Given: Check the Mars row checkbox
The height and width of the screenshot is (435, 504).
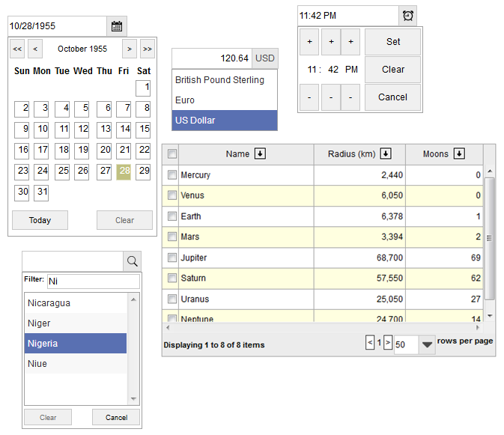Looking at the screenshot, I should point(172,237).
